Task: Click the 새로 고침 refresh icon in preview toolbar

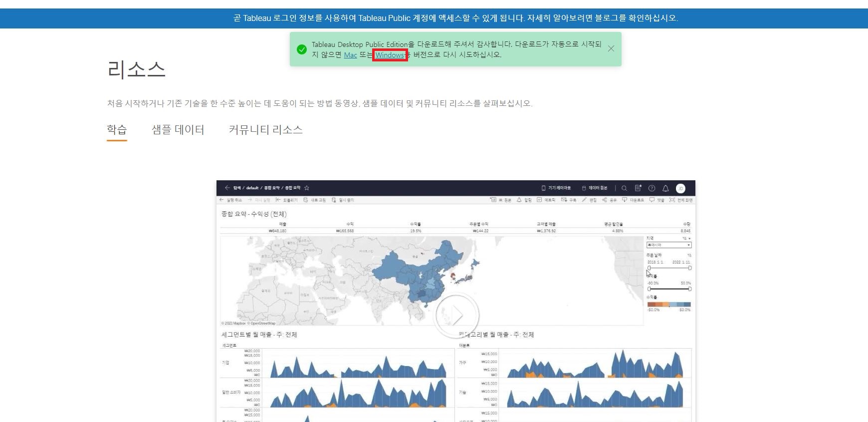Action: click(306, 200)
